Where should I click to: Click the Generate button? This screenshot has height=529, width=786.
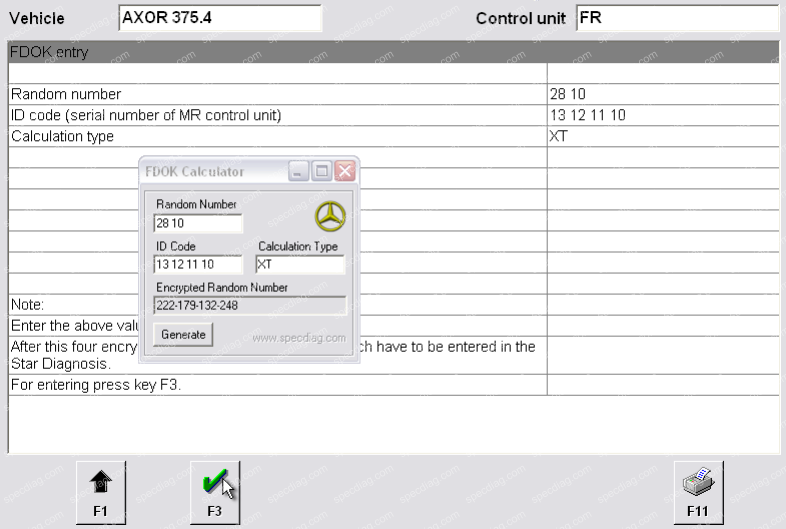pyautogui.click(x=183, y=335)
